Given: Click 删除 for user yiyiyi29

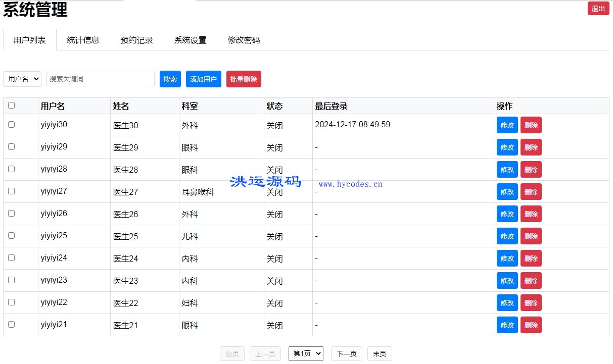Looking at the screenshot, I should tap(531, 147).
